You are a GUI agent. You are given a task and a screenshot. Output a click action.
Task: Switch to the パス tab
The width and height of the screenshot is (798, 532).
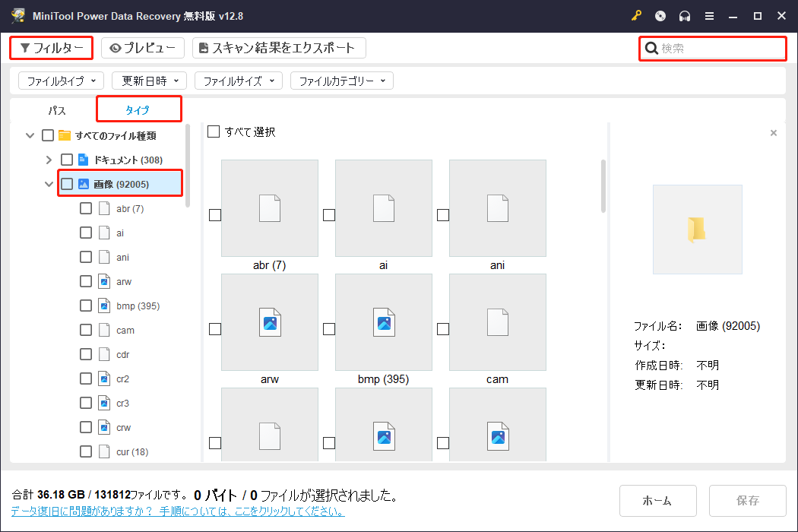[x=55, y=109]
